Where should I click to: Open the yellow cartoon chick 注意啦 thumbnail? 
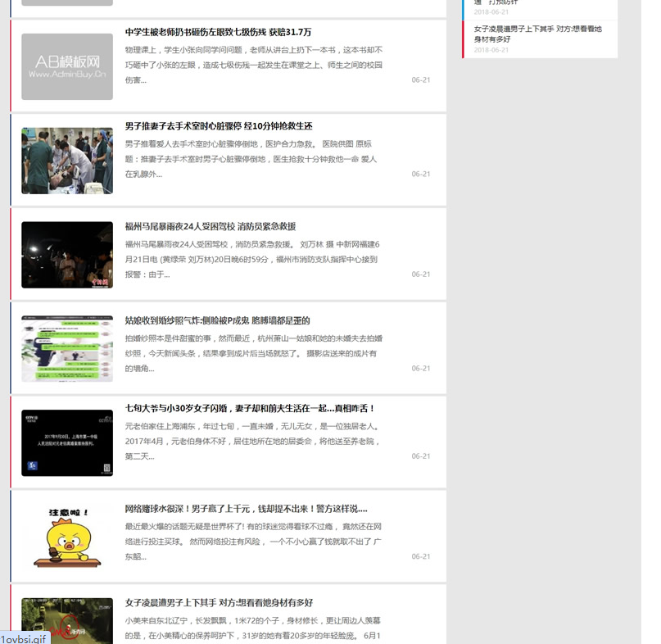[x=67, y=537]
